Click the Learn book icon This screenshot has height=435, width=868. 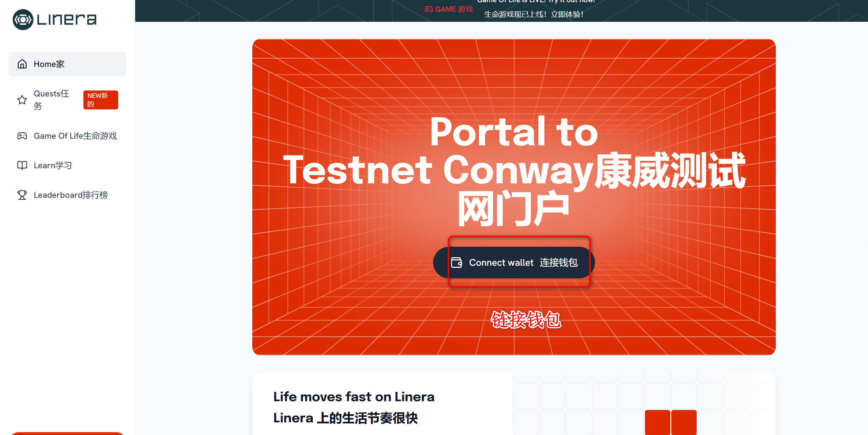point(22,165)
